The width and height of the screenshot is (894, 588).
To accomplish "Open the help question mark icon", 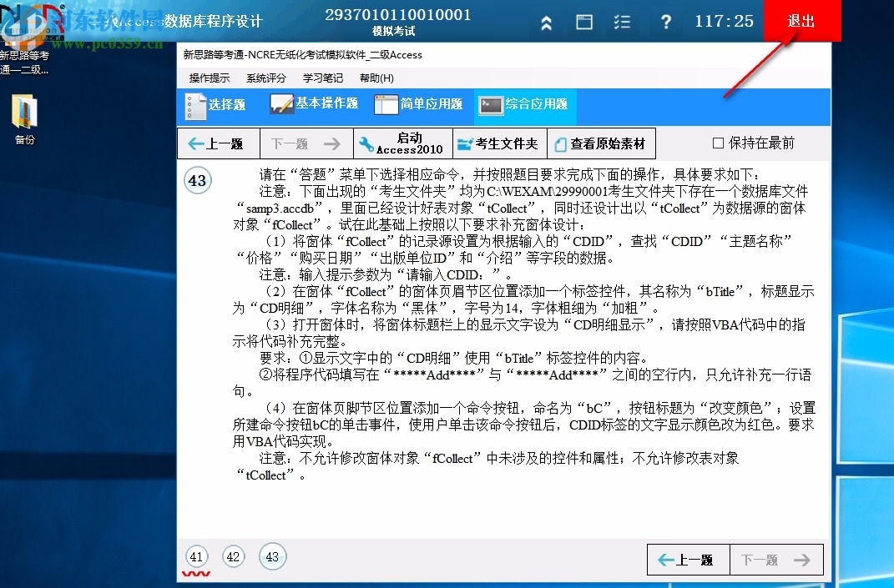I will click(x=664, y=22).
